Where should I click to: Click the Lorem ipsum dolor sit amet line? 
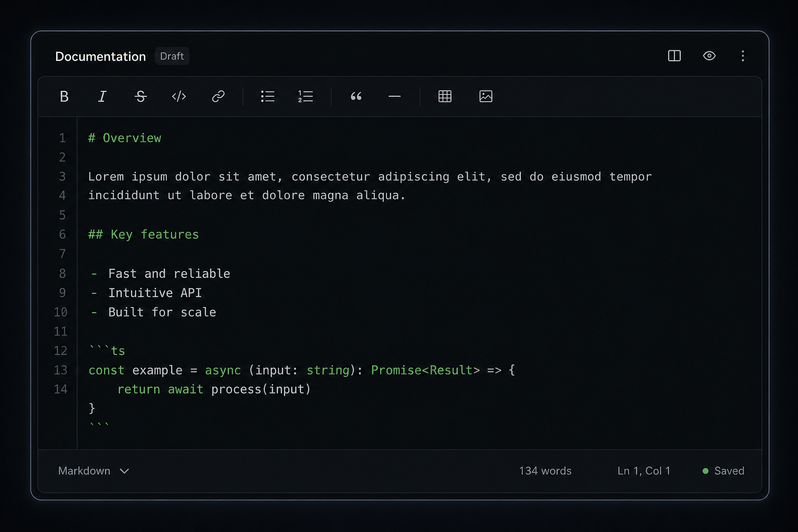[x=370, y=177]
